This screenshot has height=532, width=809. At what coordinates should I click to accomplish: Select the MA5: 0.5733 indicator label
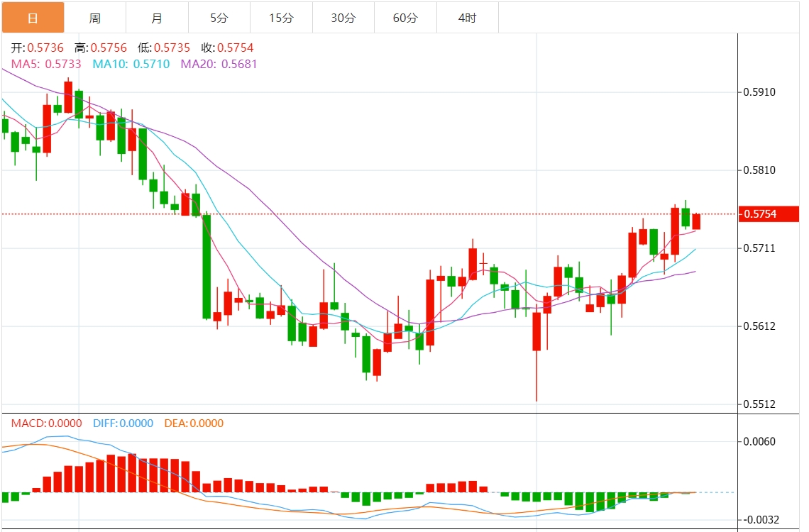pyautogui.click(x=46, y=64)
